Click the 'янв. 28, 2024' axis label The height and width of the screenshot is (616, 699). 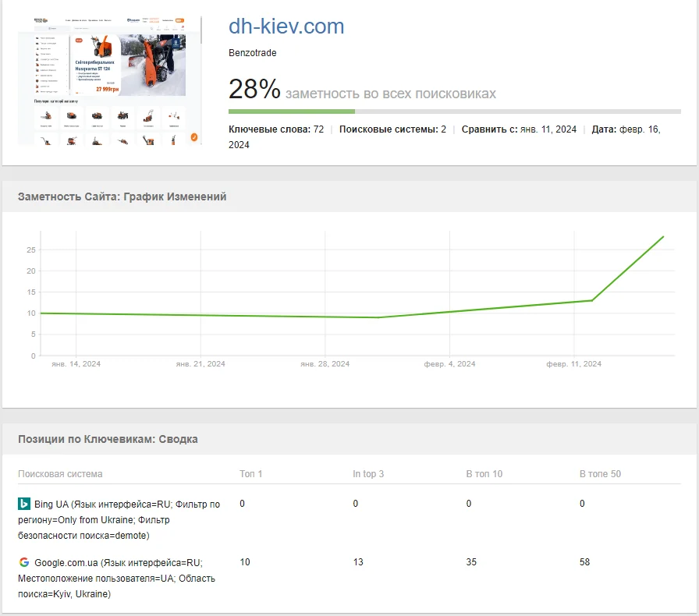tap(325, 363)
